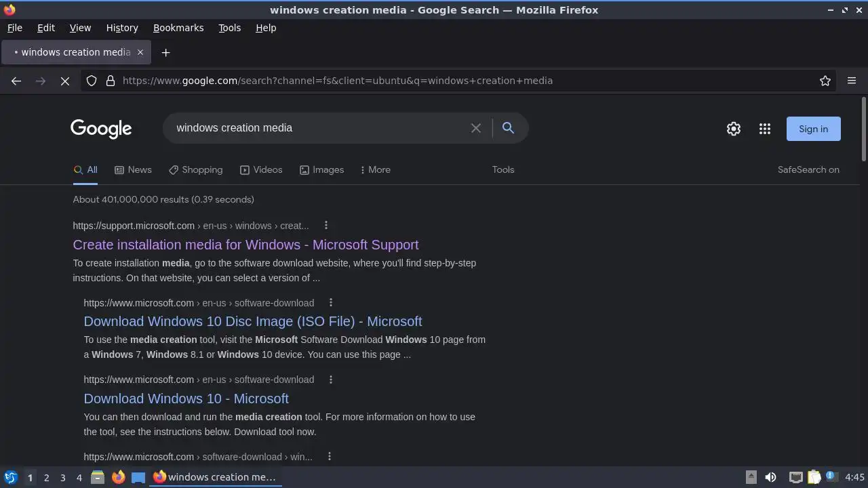This screenshot has height=488, width=868.
Task: Switch to workspace 4 in the taskbar
Action: tap(79, 477)
